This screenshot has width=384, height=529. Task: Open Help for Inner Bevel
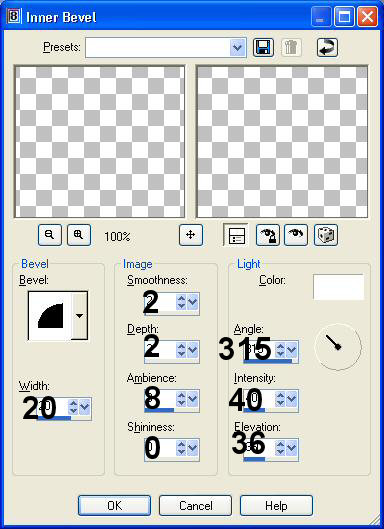pyautogui.click(x=276, y=505)
